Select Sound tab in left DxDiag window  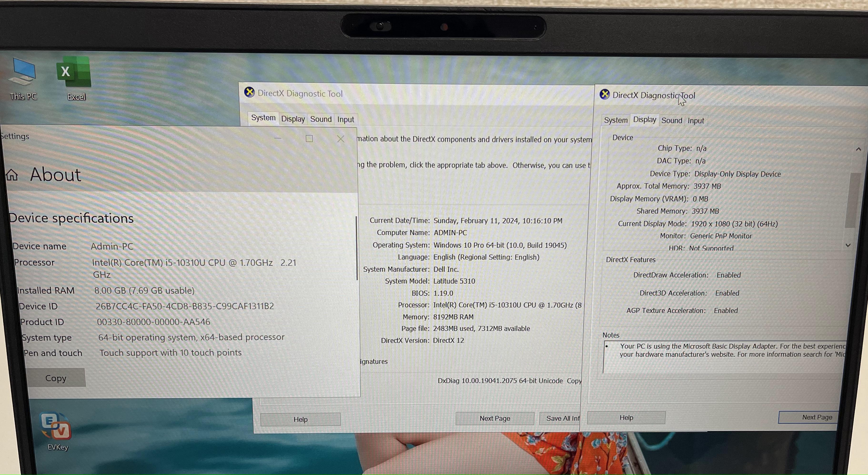point(321,119)
